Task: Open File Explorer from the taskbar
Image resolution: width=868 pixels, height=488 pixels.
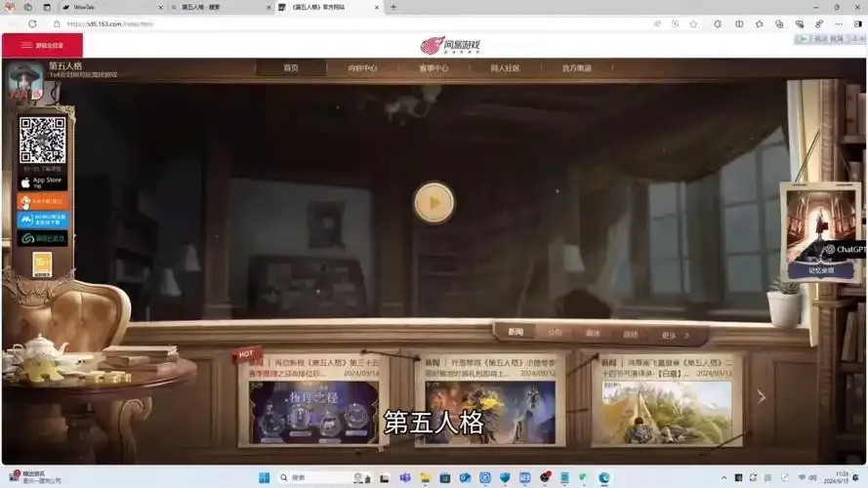Action: tap(425, 477)
